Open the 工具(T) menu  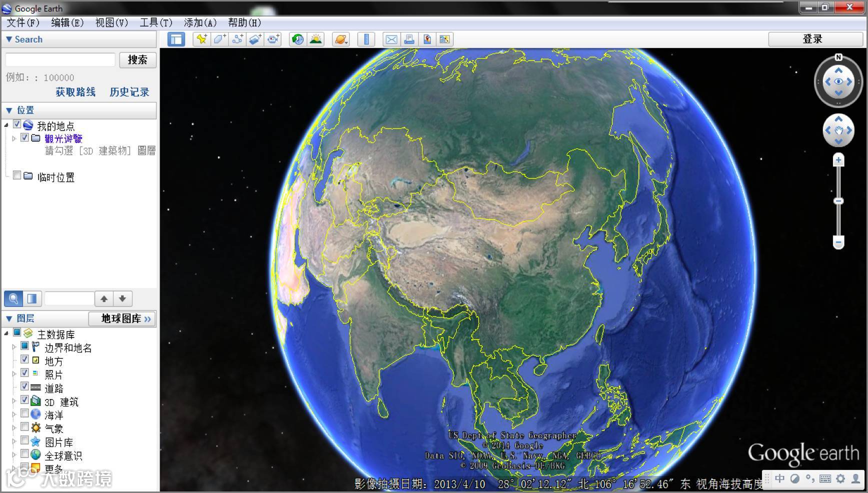click(156, 22)
